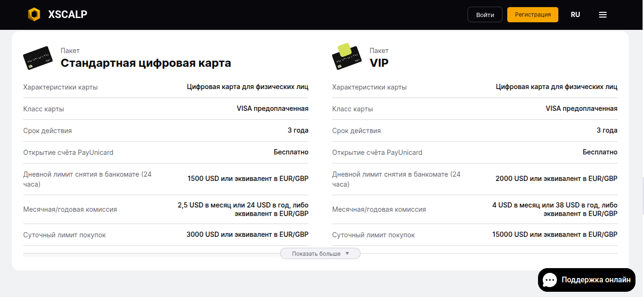
Task: Click the XSCALP wordmark text
Action: tap(68, 15)
